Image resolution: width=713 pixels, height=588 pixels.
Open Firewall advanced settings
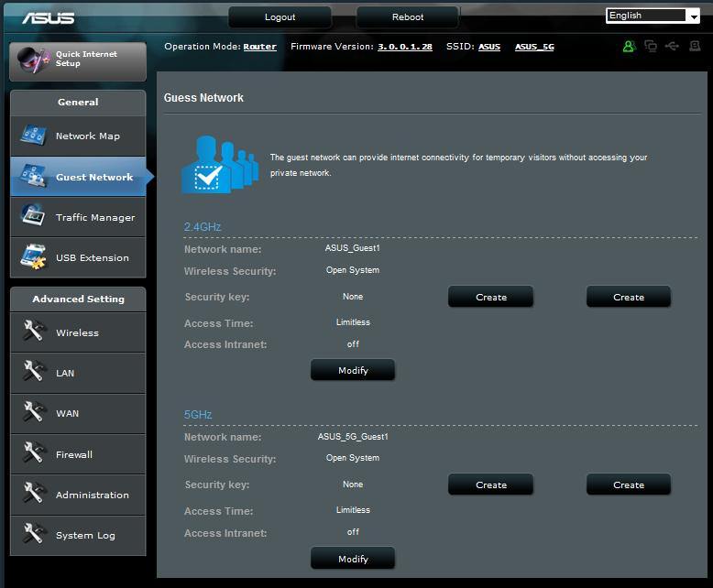pos(78,454)
